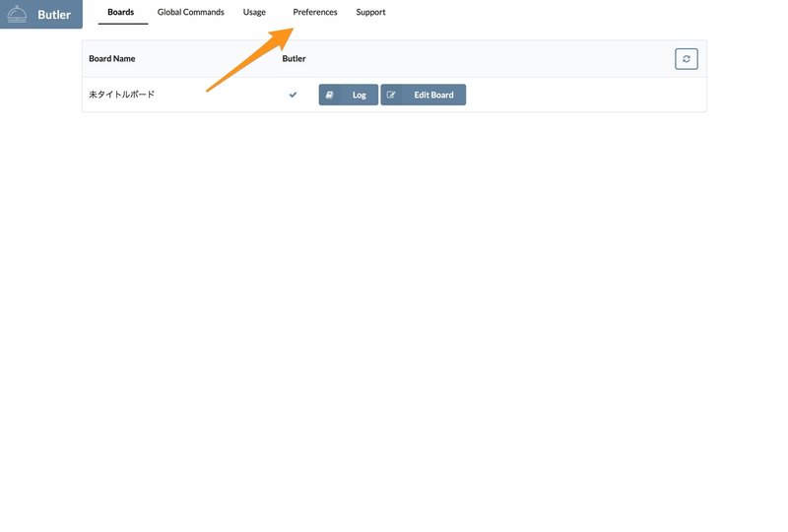Click the Board Name column header

(x=112, y=58)
